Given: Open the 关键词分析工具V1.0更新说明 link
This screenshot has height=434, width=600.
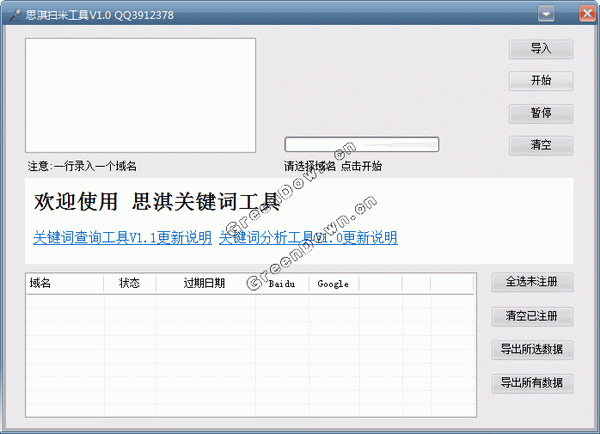Looking at the screenshot, I should [308, 238].
